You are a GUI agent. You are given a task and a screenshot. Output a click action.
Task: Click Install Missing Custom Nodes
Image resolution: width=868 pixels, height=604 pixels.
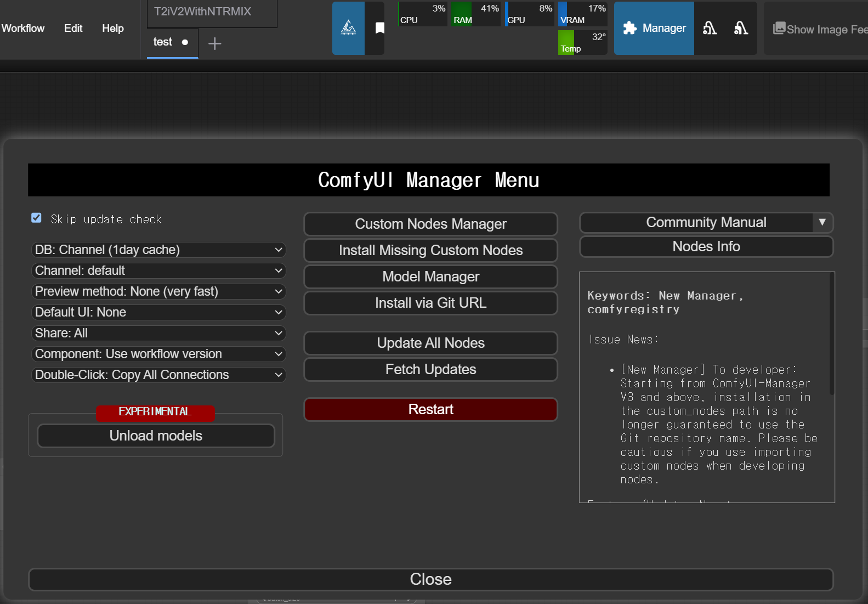(x=430, y=250)
